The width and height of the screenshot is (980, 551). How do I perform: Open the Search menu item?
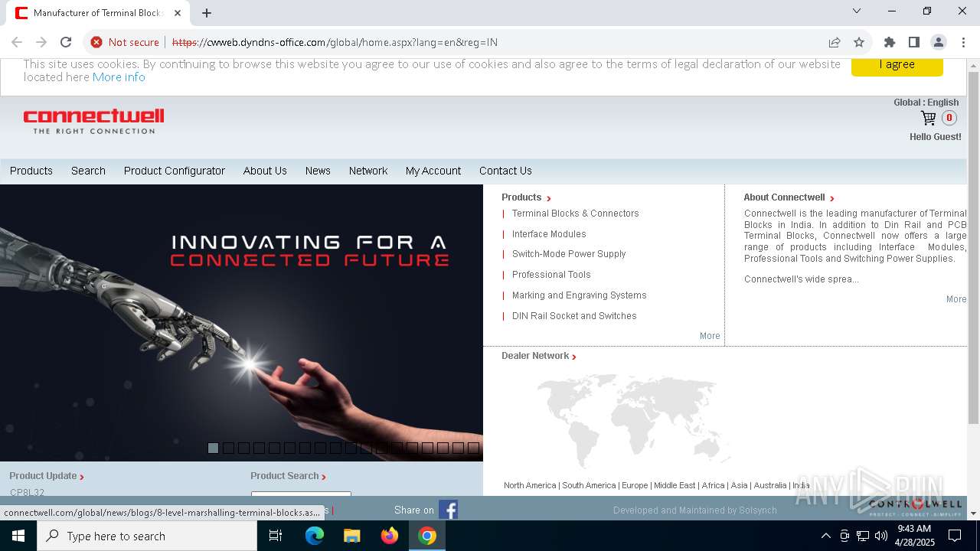coord(88,171)
